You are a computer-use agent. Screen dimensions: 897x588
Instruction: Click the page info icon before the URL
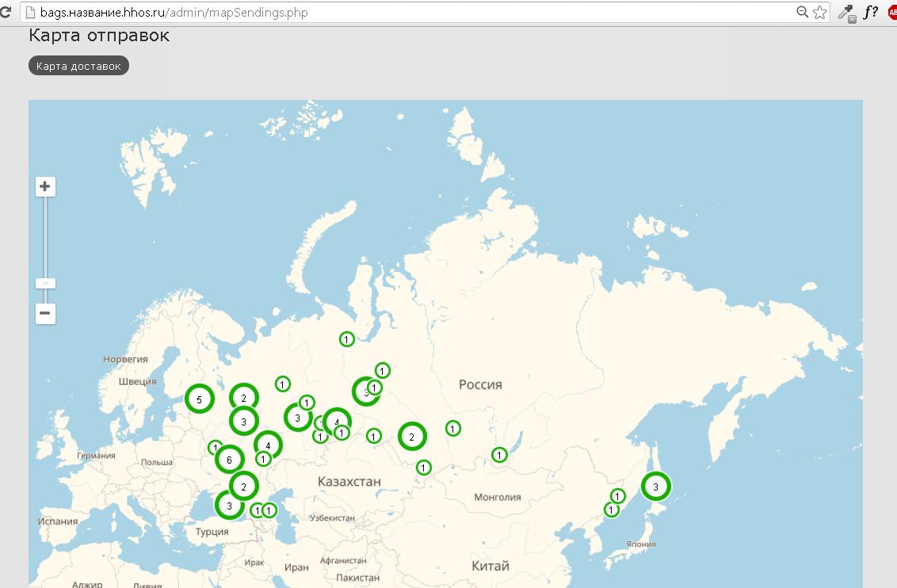click(30, 13)
